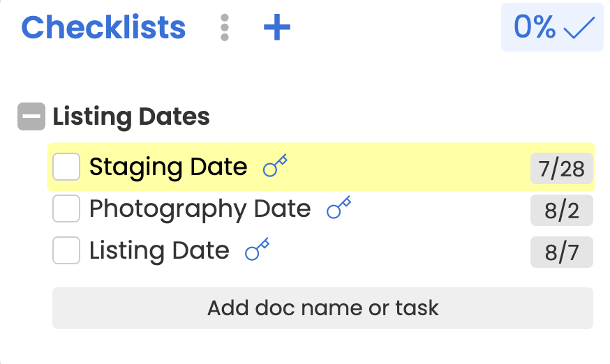
Task: Focus the Add doc name or task field
Action: click(322, 308)
